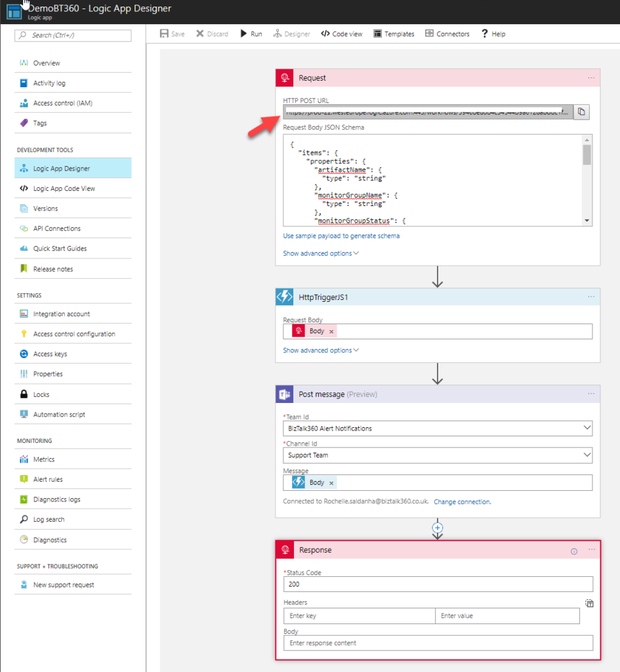Insert a new step using the plus icon
620x672 pixels.
click(438, 528)
